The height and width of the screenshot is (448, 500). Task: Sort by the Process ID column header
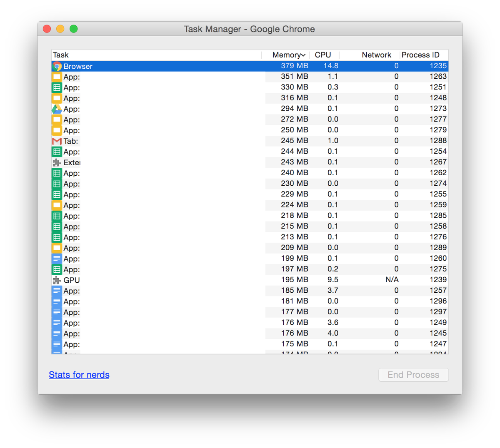coord(424,55)
